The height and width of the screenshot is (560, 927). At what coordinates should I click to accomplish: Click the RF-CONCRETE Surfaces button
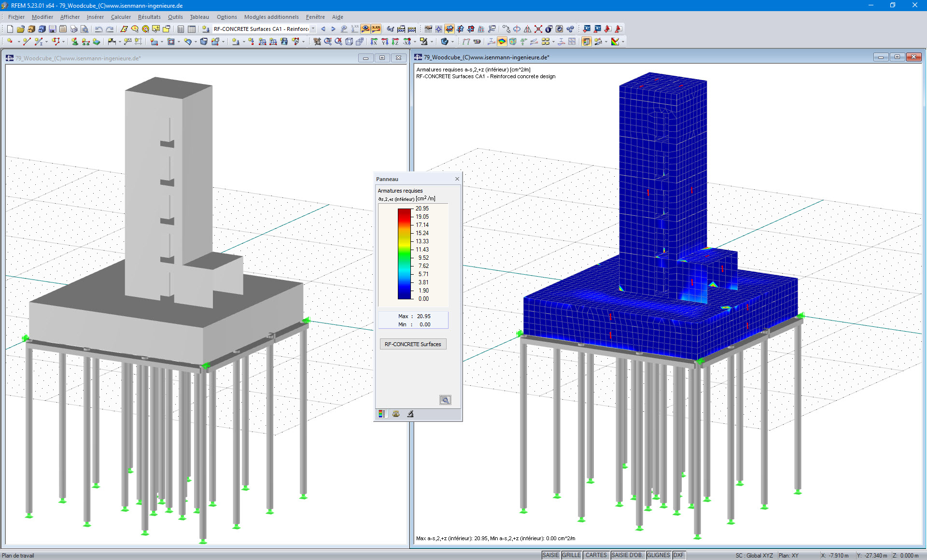pos(413,344)
